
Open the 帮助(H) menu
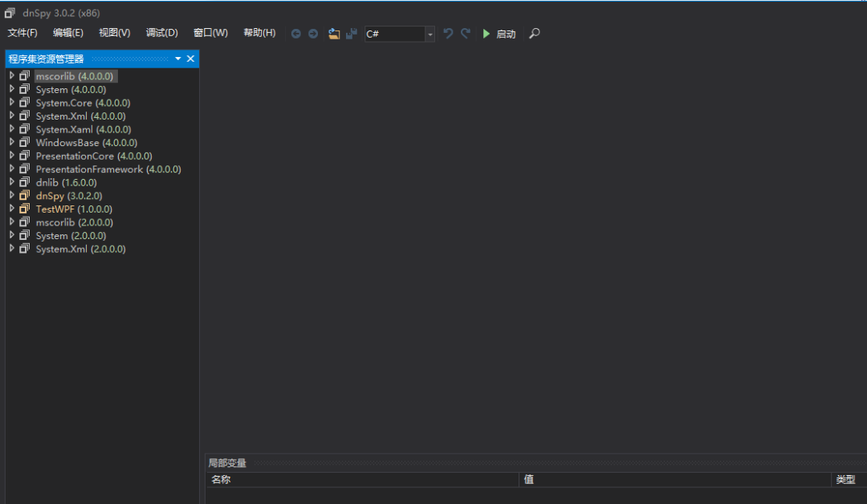pyautogui.click(x=259, y=33)
